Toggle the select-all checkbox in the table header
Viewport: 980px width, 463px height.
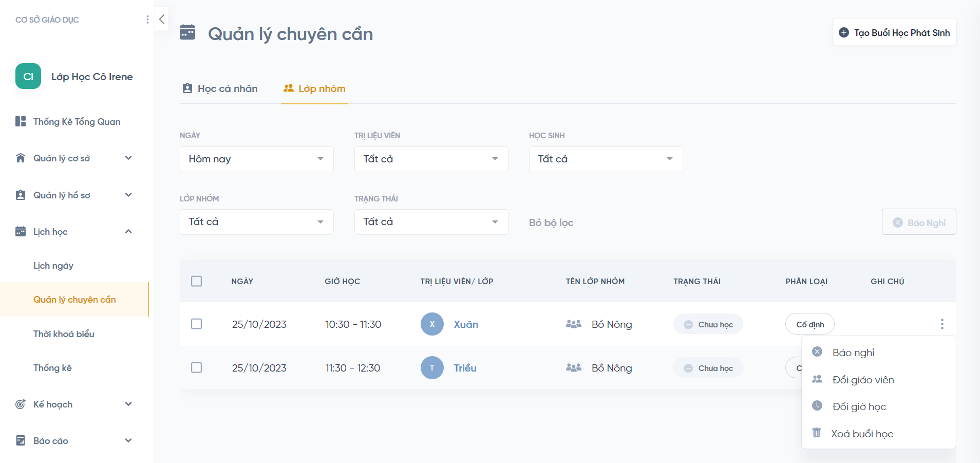coord(196,281)
